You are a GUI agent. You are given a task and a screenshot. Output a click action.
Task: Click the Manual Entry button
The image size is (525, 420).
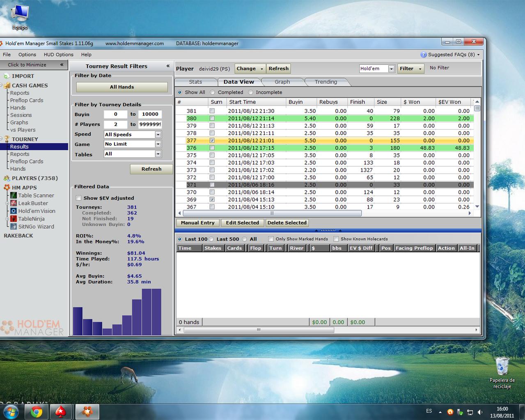tap(198, 223)
